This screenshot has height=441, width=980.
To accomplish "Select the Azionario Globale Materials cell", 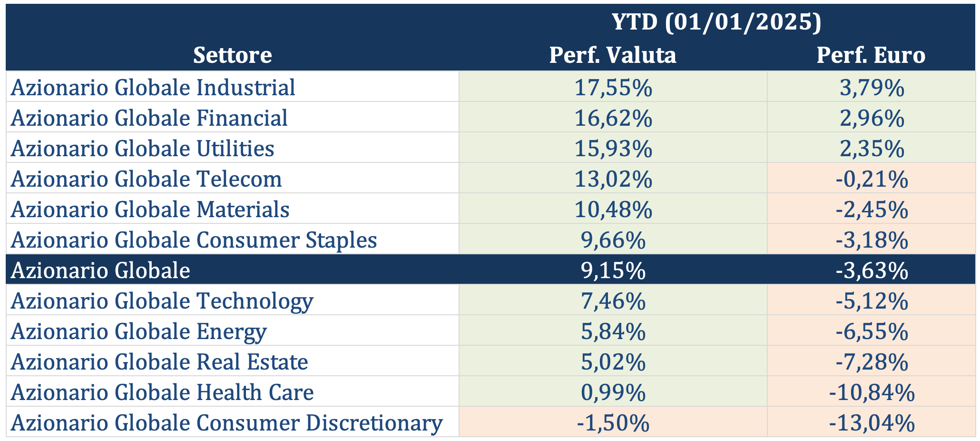I will [150, 210].
